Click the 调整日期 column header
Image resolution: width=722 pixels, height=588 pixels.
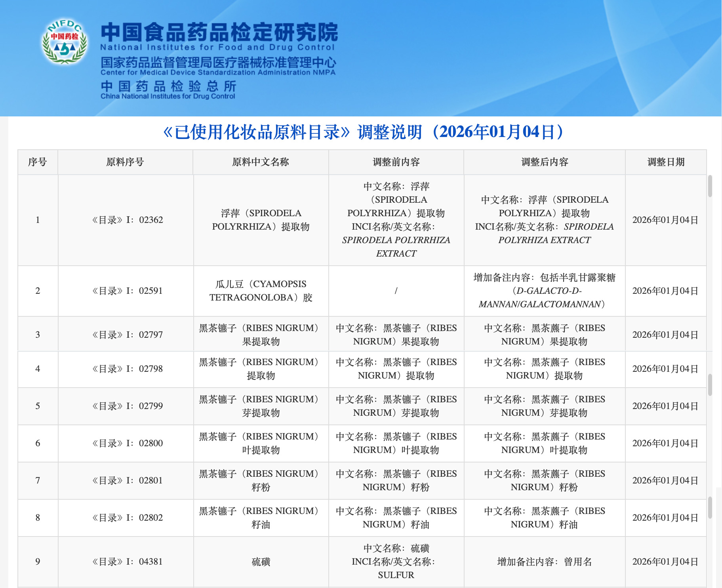point(666,162)
